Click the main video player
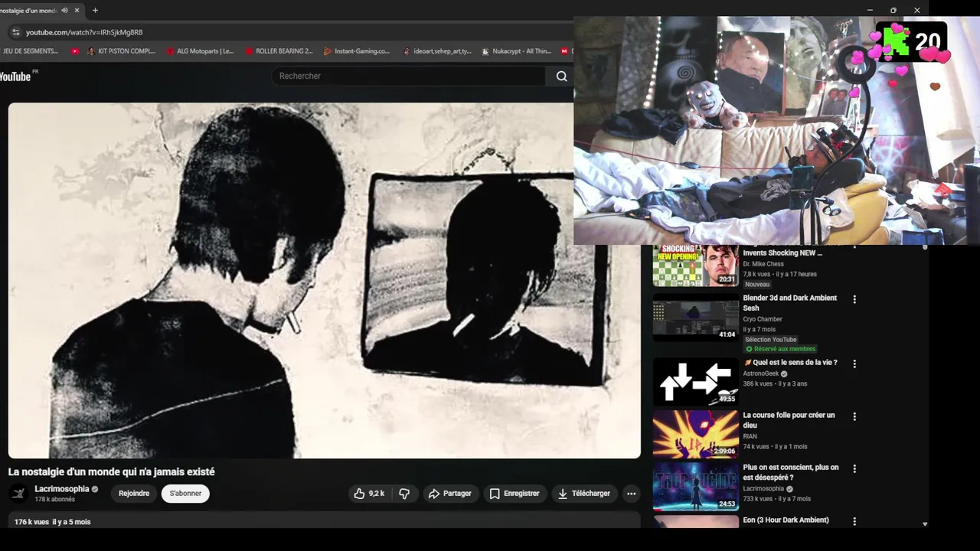Image resolution: width=980 pixels, height=551 pixels. point(324,280)
